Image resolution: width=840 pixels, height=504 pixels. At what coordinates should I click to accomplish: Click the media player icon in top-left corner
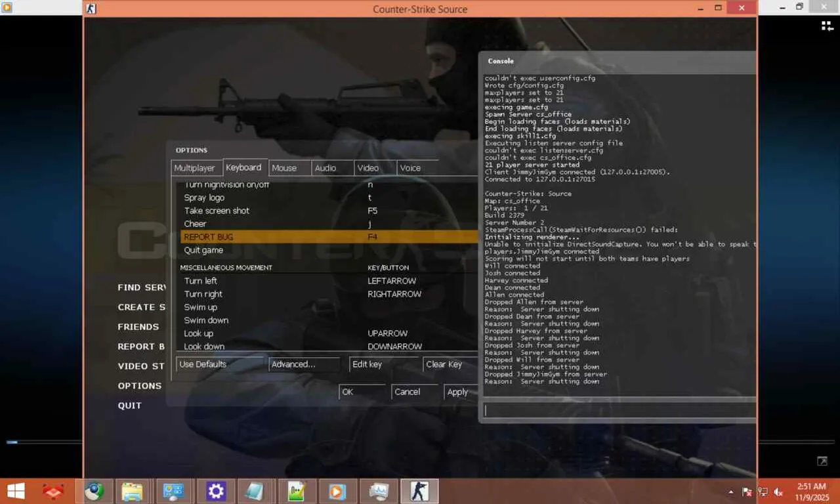tap(7, 7)
